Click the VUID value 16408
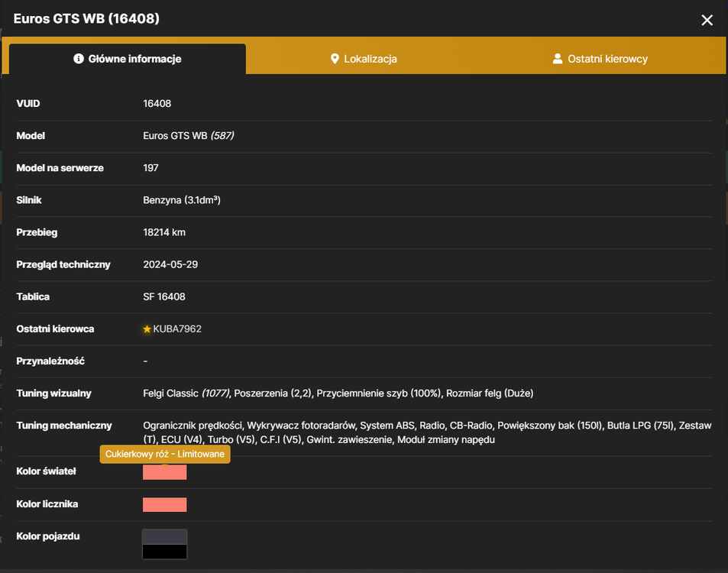Viewport: 728px width, 573px height. pos(157,104)
